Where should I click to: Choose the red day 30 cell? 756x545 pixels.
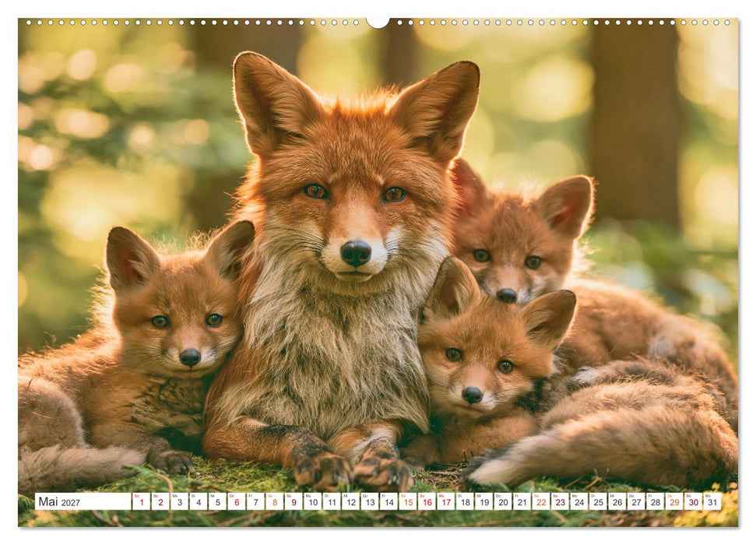pyautogui.click(x=694, y=501)
